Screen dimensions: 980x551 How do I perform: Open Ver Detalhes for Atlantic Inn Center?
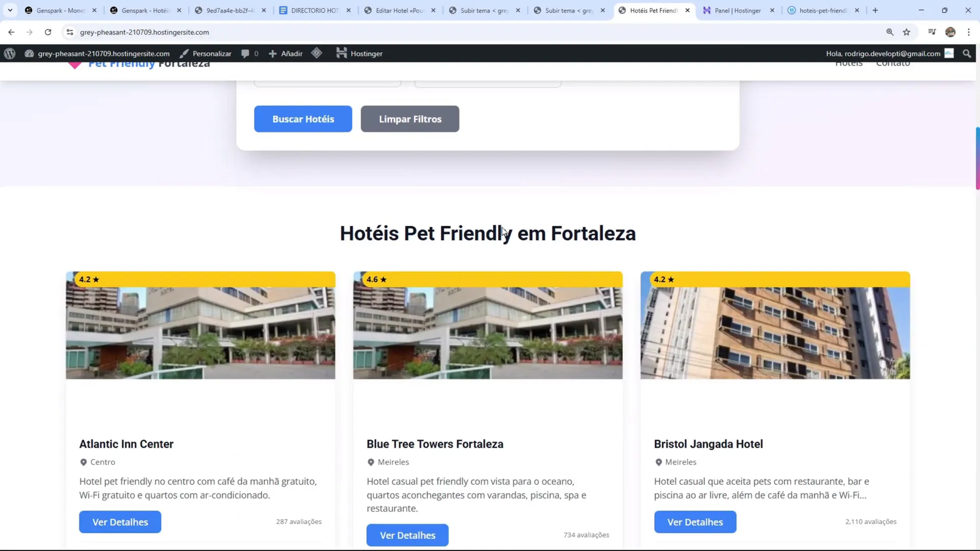[120, 522]
